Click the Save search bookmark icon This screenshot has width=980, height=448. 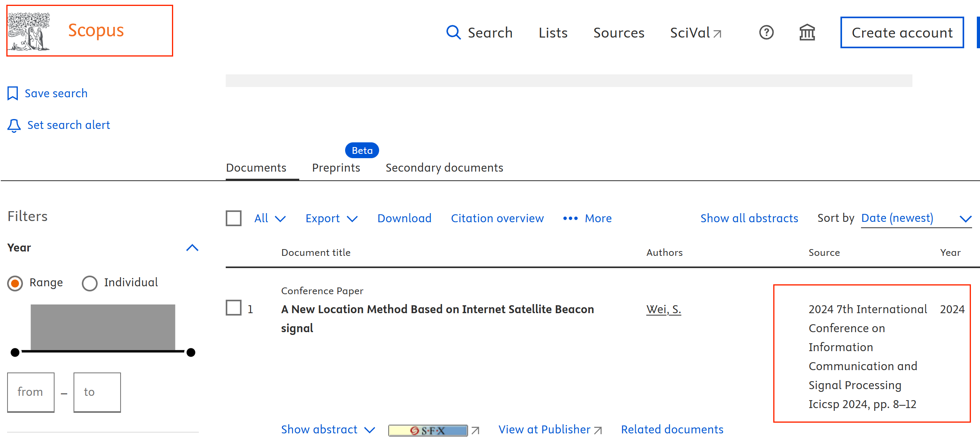click(x=13, y=93)
